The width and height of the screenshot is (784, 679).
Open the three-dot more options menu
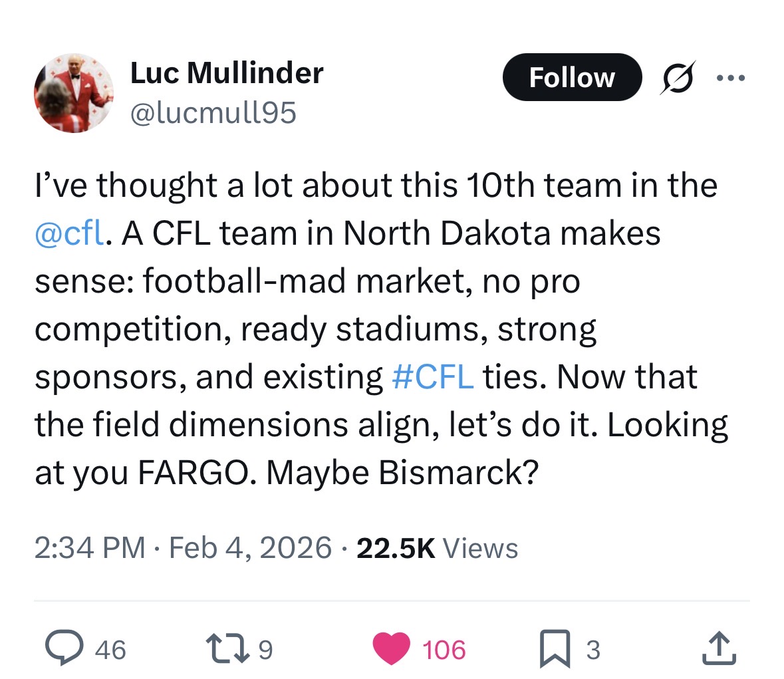[x=731, y=78]
